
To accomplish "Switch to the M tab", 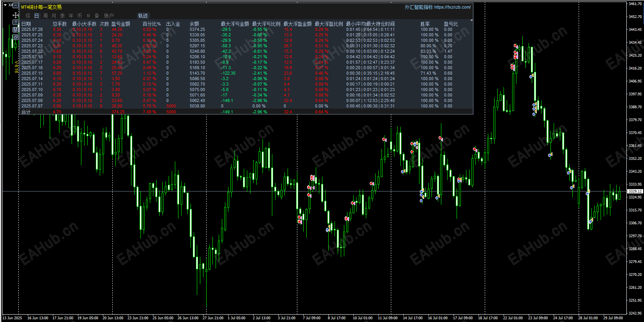I will click(88, 16).
